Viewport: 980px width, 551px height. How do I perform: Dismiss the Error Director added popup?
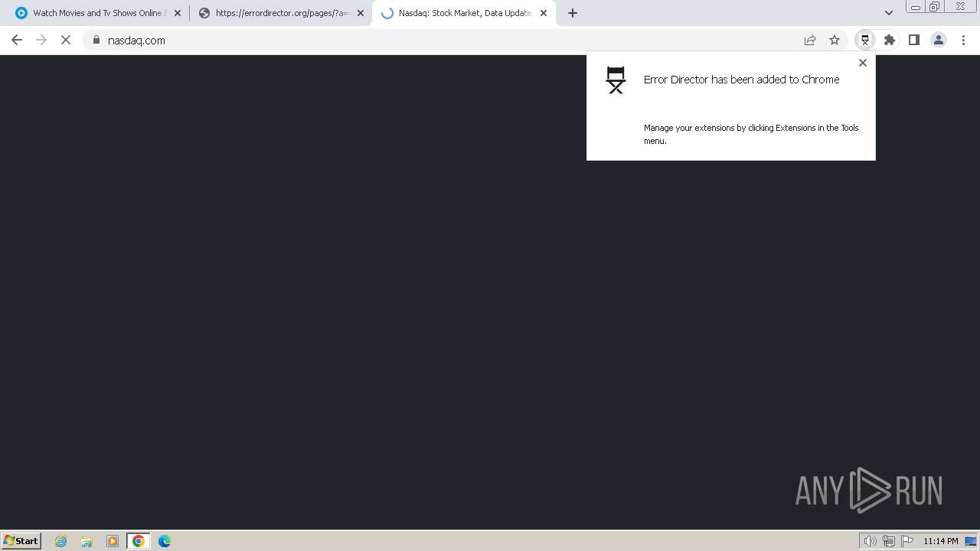[x=863, y=63]
